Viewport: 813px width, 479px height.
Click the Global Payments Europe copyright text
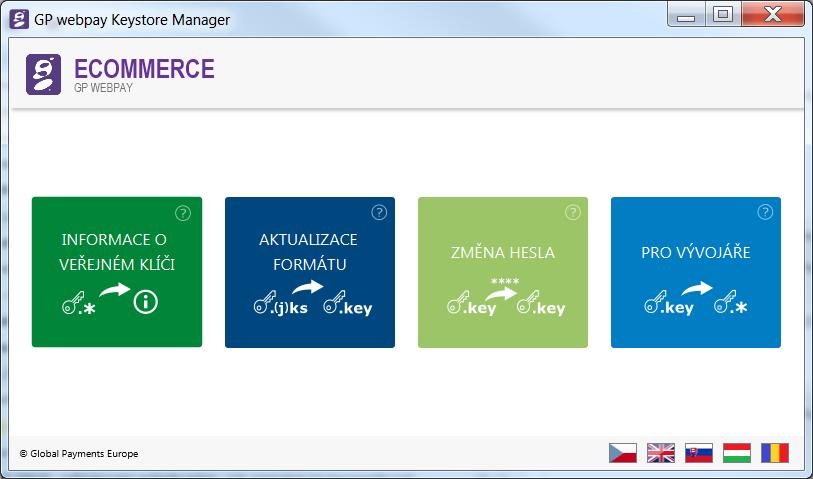[x=79, y=454]
